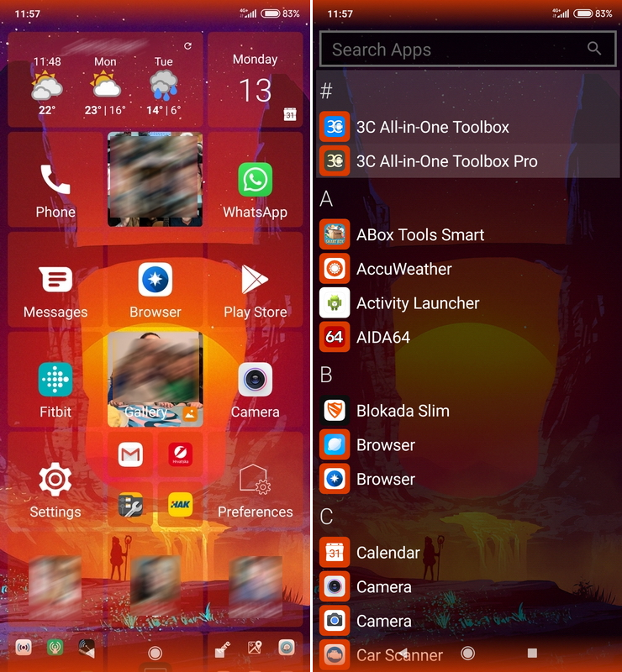Tap the middle blurred contact shortcut
This screenshot has height=672, width=622.
click(x=155, y=586)
